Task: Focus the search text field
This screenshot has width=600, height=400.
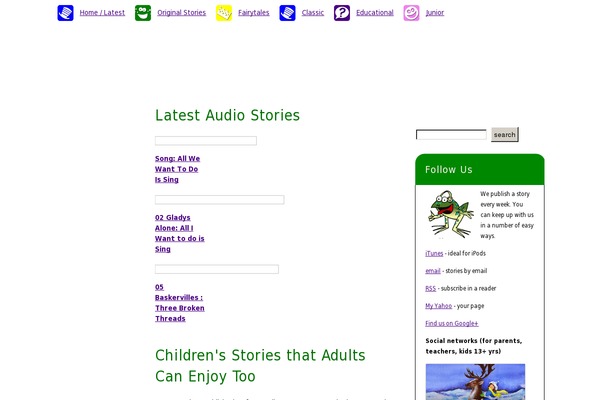Action: click(451, 134)
